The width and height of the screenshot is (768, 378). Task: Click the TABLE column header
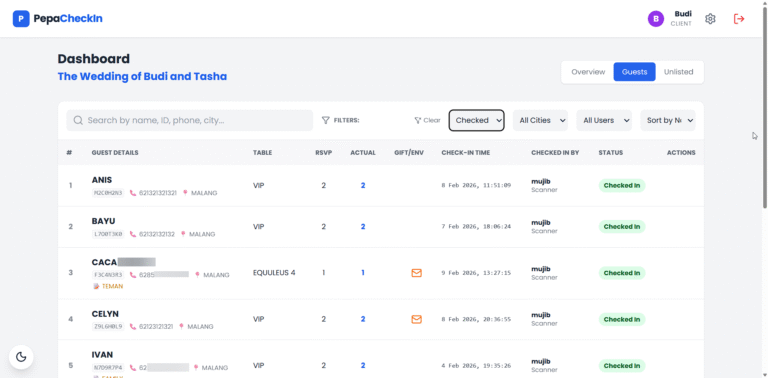[262, 153]
